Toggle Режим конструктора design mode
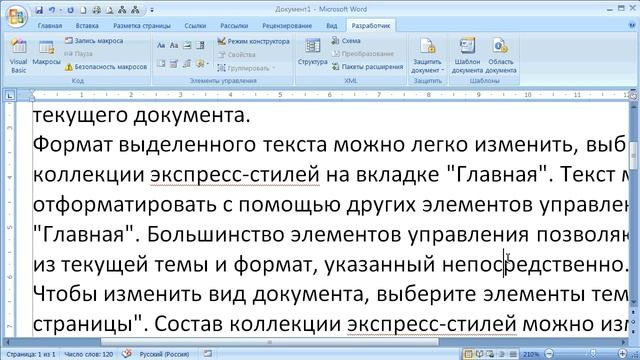Viewport: 640px width, 360px height. [x=253, y=41]
